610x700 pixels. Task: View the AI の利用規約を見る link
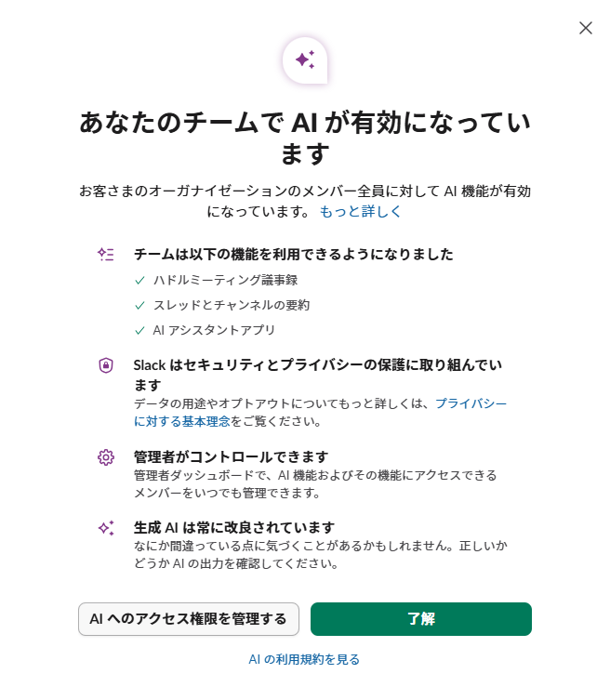304,659
